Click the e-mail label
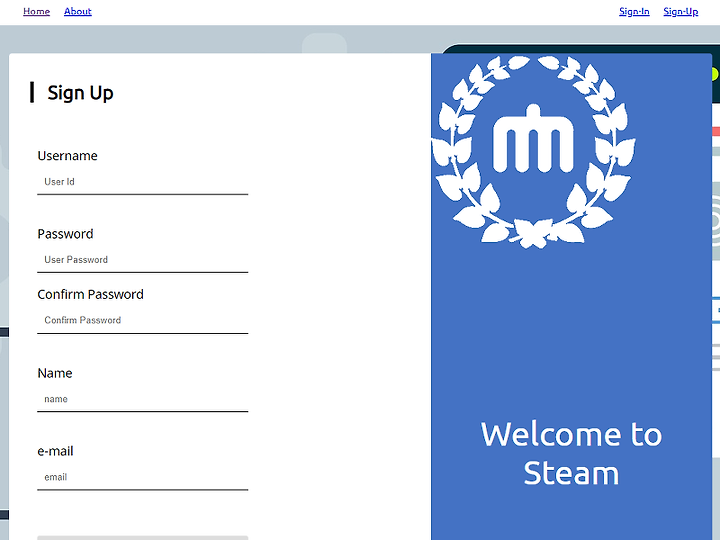The width and height of the screenshot is (720, 540). point(55,451)
